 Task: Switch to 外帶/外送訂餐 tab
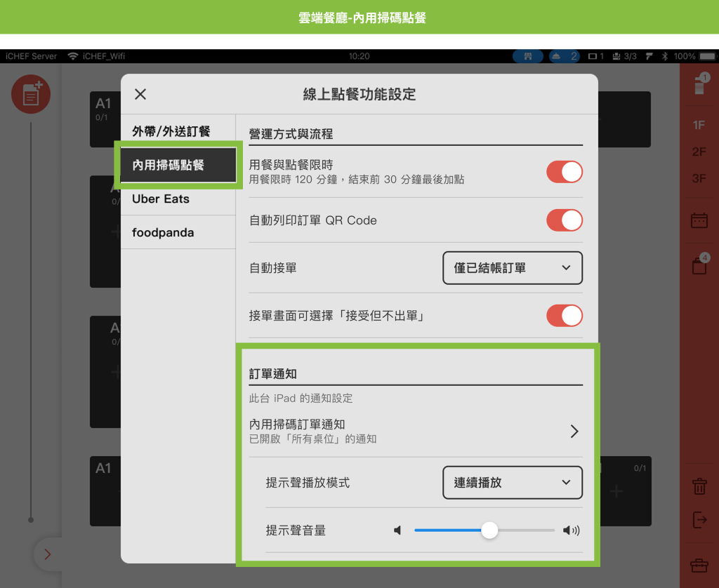click(x=171, y=131)
